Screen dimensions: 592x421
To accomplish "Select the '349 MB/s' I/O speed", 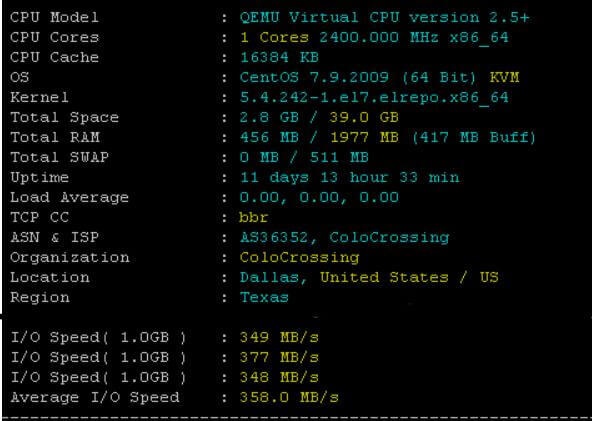I will point(279,337).
